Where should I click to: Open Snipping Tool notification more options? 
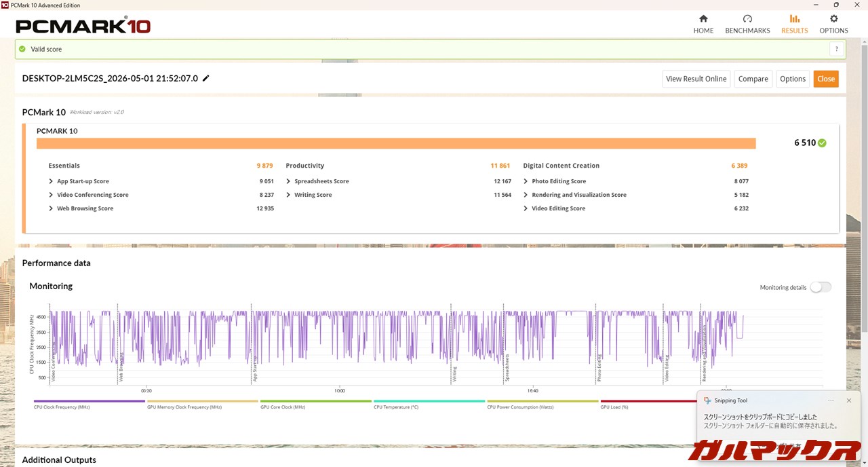[831, 400]
